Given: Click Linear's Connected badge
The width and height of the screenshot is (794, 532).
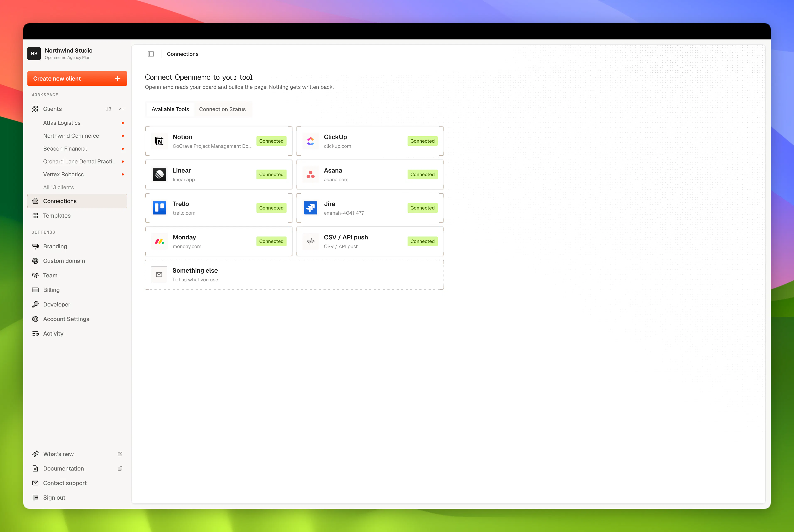Looking at the screenshot, I should click(271, 174).
